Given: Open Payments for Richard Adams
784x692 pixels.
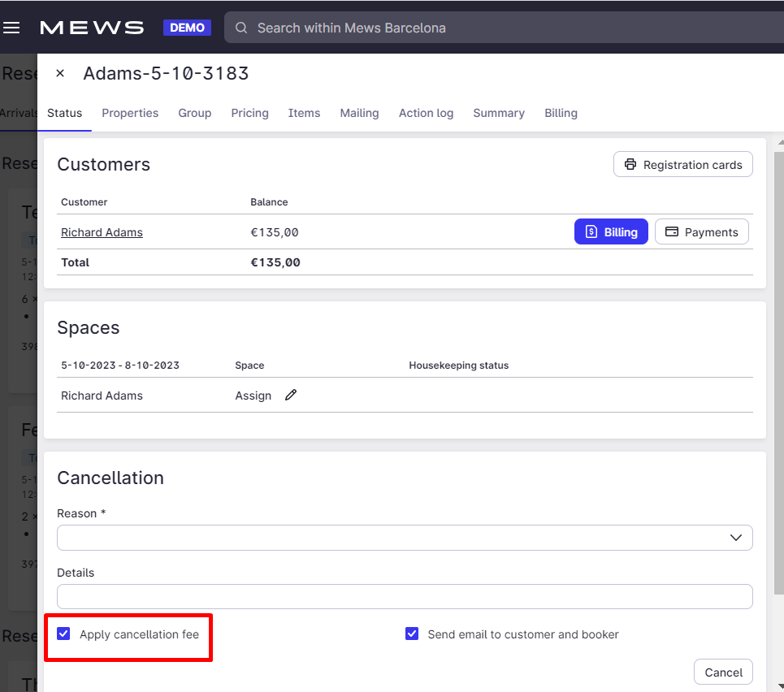Looking at the screenshot, I should (x=701, y=232).
